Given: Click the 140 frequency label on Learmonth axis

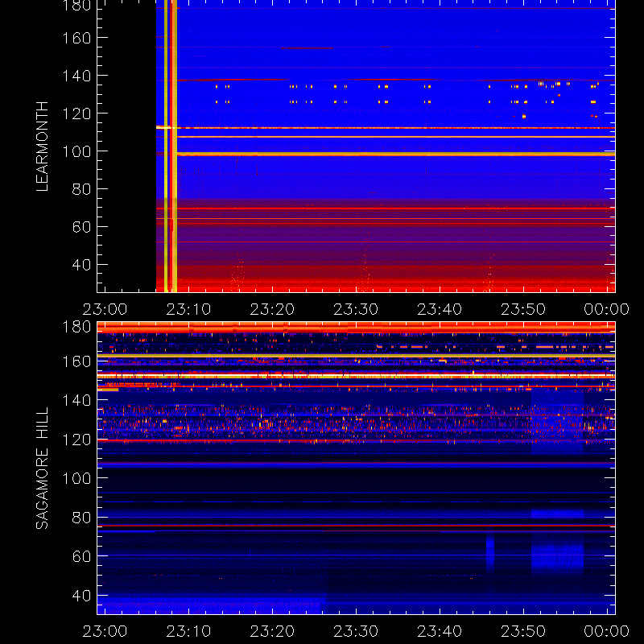Looking at the screenshot, I should point(76,76).
